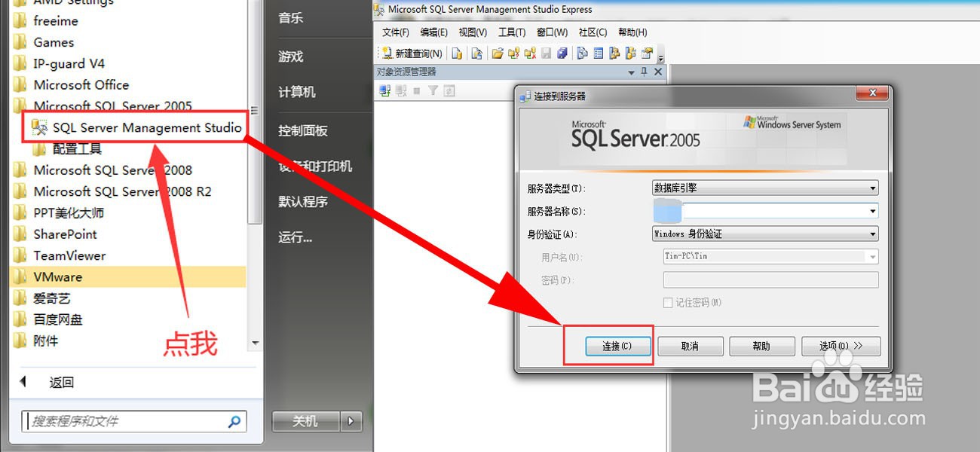Image resolution: width=980 pixels, height=452 pixels.
Task: Click the 选项(O) >> button
Action: click(841, 346)
